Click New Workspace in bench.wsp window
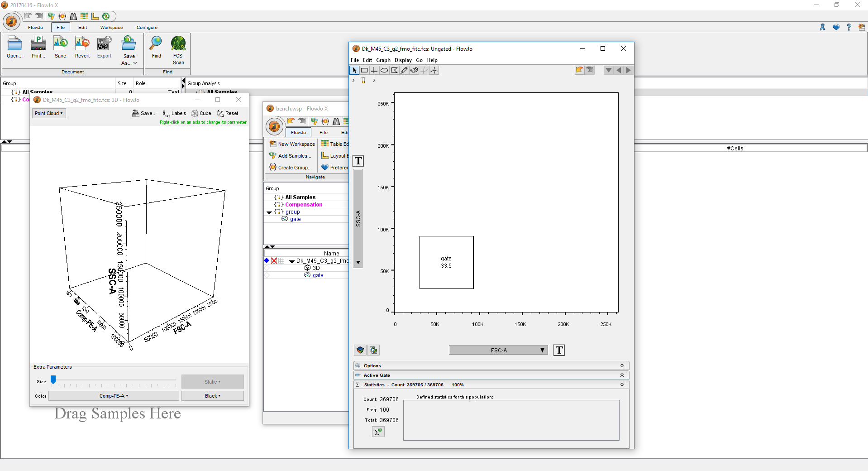This screenshot has height=471, width=868. coord(292,144)
